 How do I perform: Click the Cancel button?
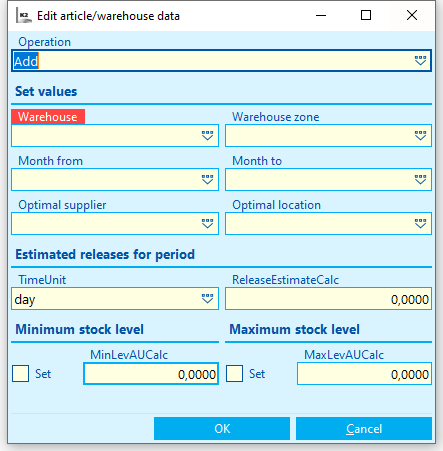click(364, 428)
